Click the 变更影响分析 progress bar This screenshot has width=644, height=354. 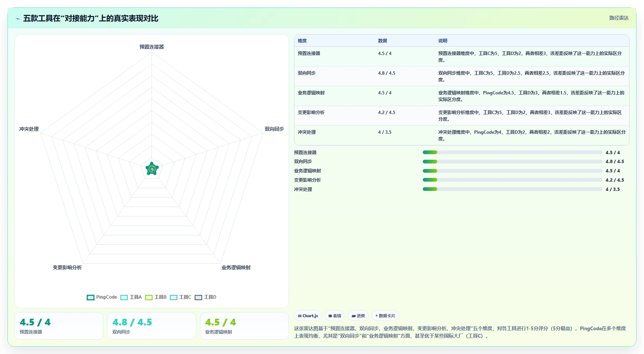[512, 180]
